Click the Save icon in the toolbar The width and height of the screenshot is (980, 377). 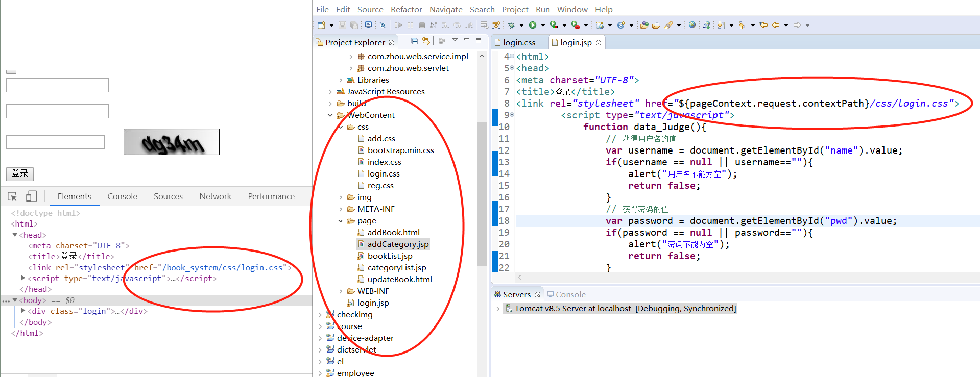click(x=342, y=25)
